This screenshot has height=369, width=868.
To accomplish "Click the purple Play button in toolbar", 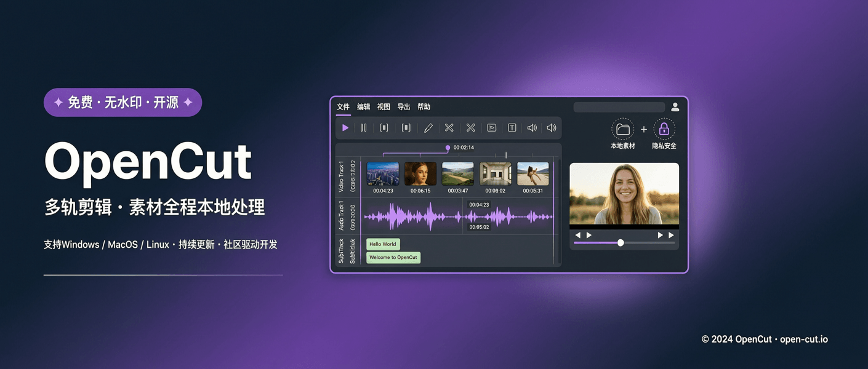I will 345,128.
